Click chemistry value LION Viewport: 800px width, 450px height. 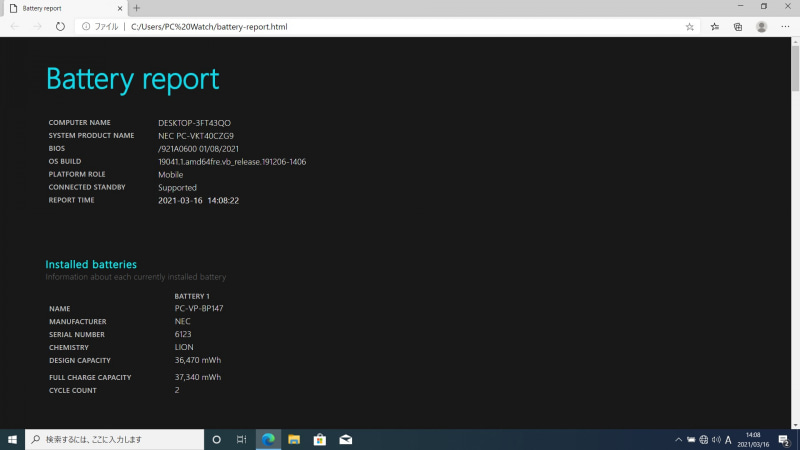coord(184,347)
